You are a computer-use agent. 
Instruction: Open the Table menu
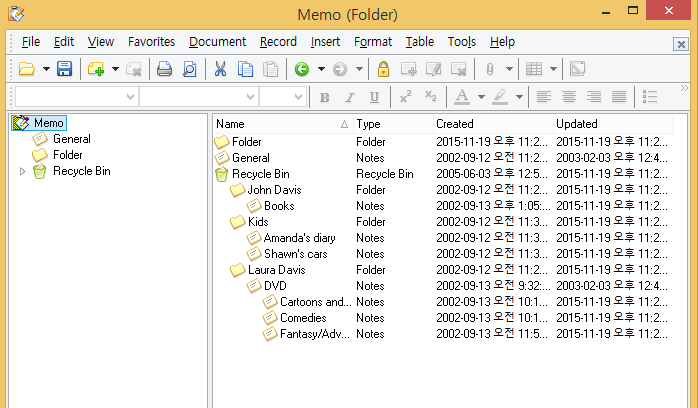419,42
